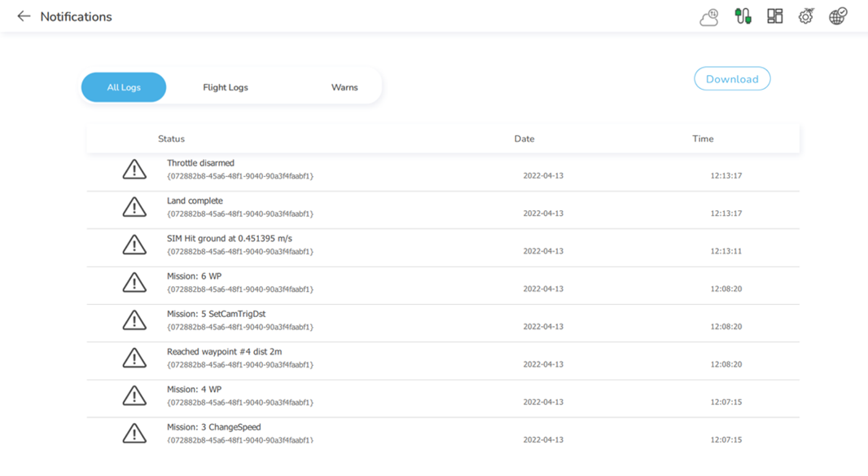Click warning icon next to Mission: 6 WP

134,283
